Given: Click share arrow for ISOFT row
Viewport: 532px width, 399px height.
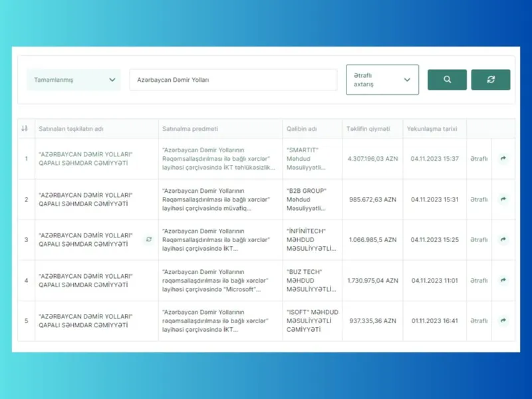Looking at the screenshot, I should click(503, 321).
